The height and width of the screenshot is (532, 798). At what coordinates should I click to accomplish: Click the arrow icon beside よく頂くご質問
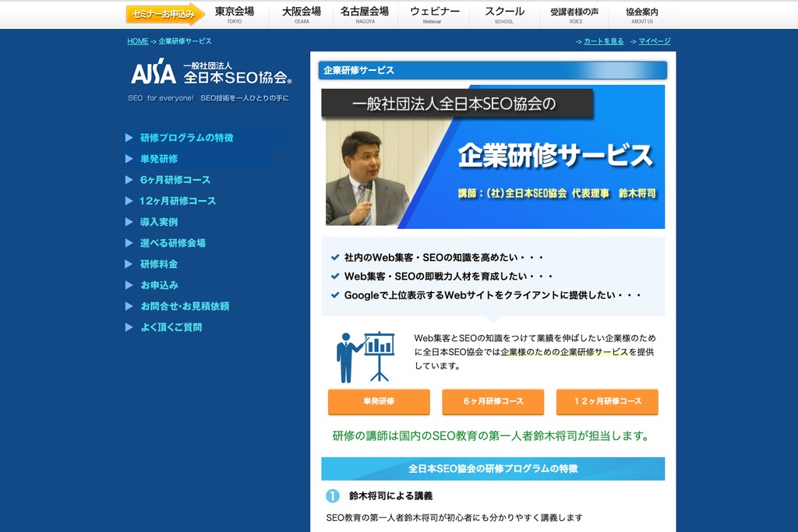point(129,328)
